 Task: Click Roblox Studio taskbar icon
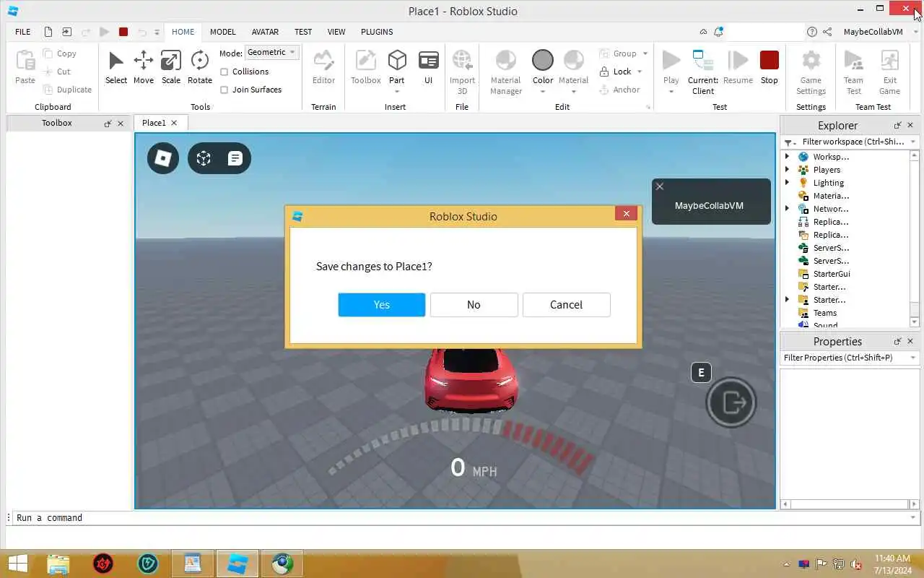[x=237, y=564]
